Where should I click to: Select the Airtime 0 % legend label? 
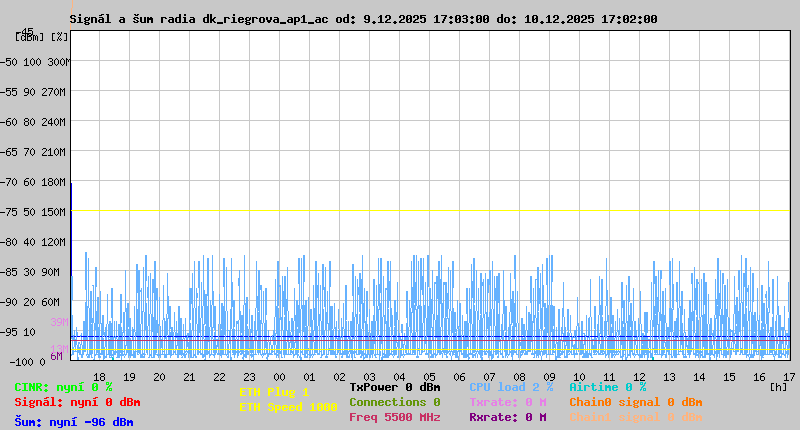click(x=607, y=387)
